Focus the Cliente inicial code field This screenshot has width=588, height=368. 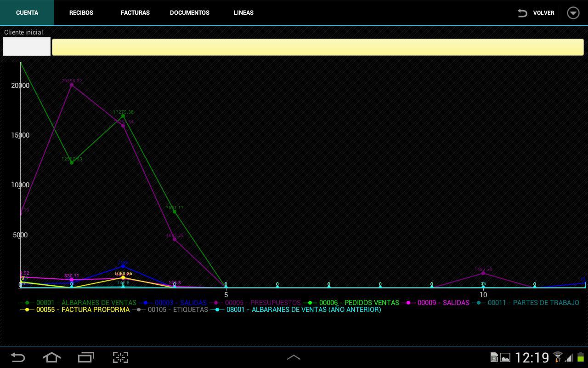point(27,46)
